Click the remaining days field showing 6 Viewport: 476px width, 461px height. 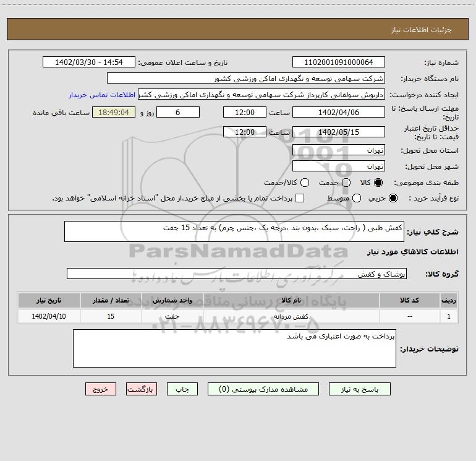click(x=178, y=112)
